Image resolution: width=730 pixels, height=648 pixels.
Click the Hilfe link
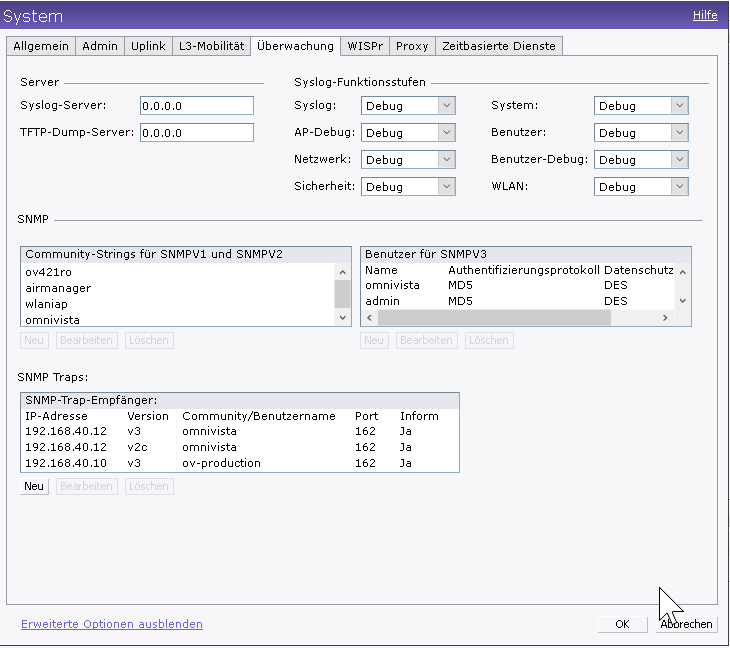(x=704, y=16)
